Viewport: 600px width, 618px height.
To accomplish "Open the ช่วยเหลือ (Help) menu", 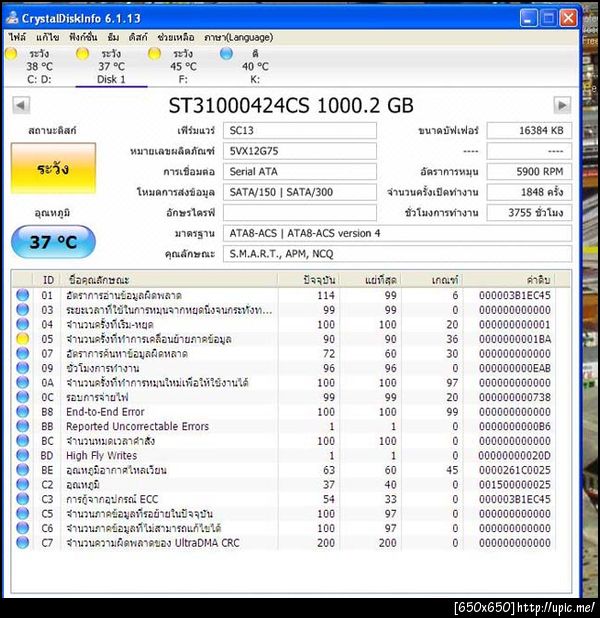I will click(176, 37).
